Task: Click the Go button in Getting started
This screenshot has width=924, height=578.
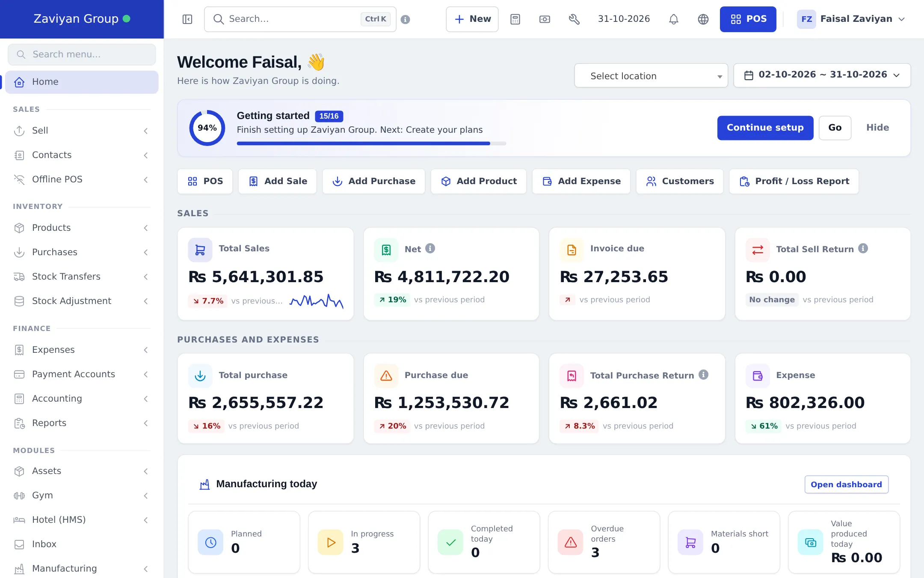Action: click(x=835, y=128)
